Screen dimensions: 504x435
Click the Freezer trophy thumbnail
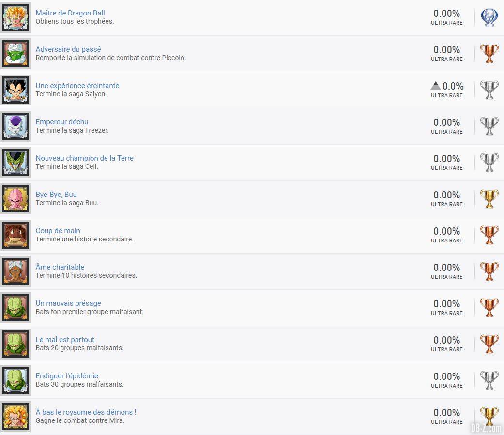15,126
